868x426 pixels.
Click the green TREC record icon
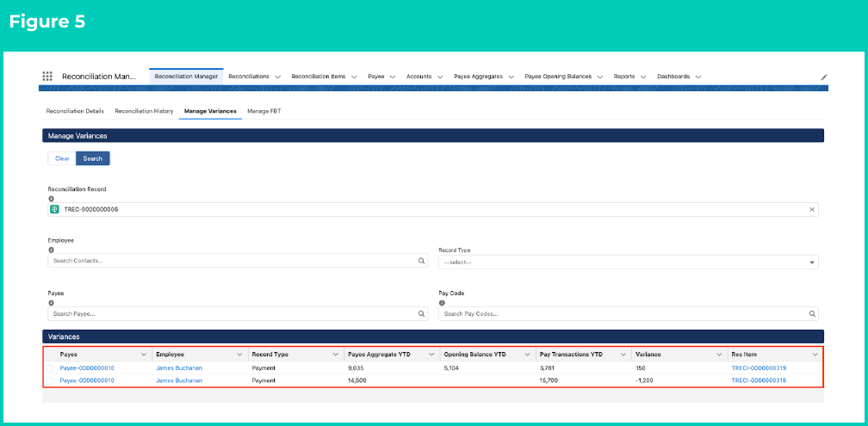(54, 210)
